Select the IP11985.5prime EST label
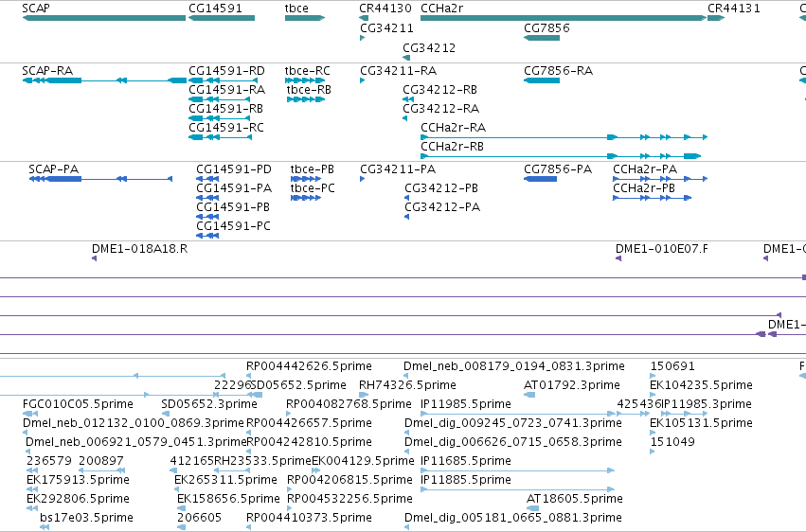 (466, 404)
